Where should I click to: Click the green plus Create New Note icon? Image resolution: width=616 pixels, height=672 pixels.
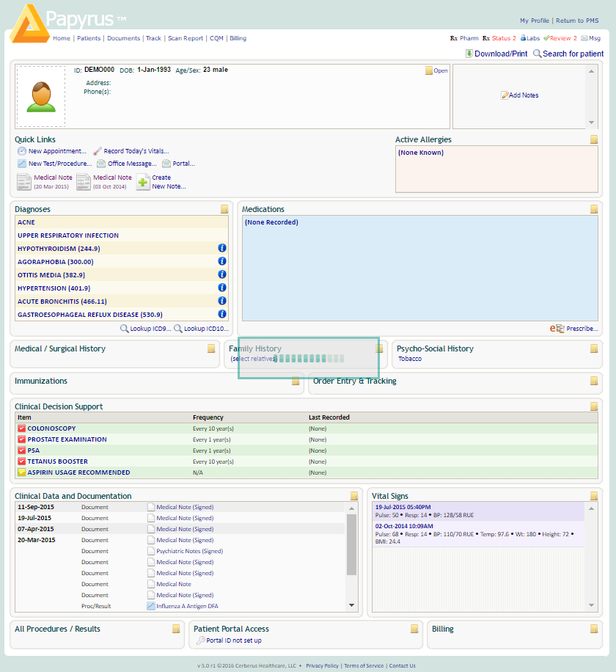point(143,182)
